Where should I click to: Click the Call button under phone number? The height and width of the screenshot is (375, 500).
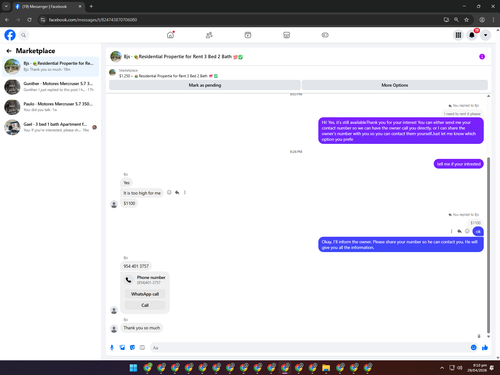pyautogui.click(x=145, y=305)
